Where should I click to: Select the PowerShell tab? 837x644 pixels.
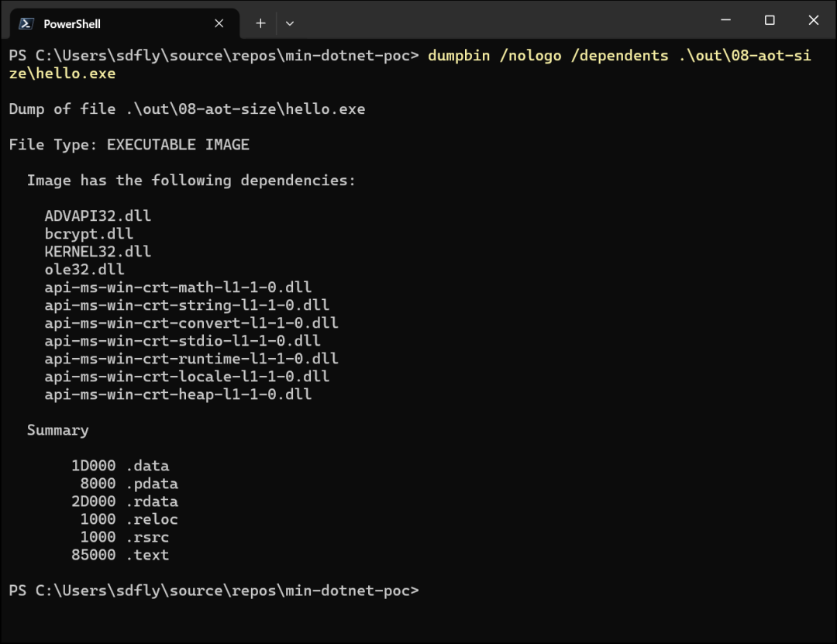click(x=124, y=23)
